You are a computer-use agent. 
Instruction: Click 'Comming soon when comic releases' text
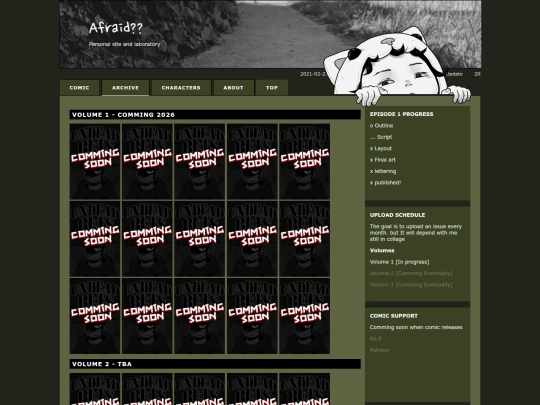coord(416,327)
